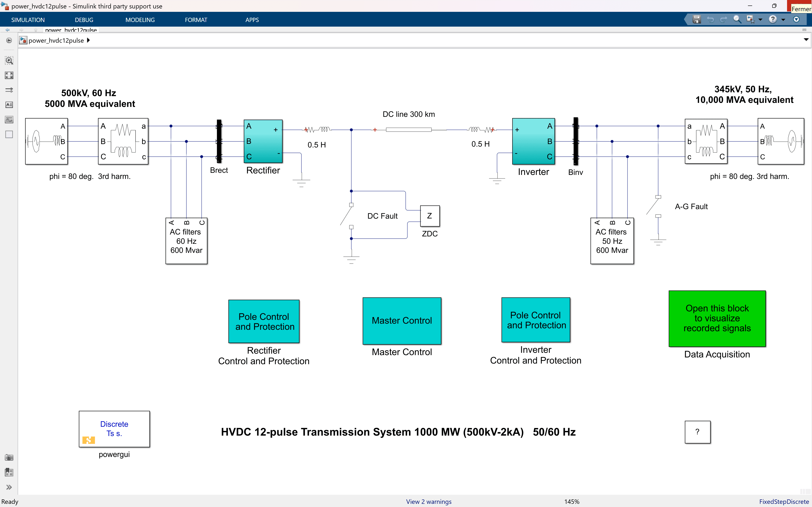Select the Annotation text icon in the palette
This screenshot has width=812, height=507.
point(9,105)
